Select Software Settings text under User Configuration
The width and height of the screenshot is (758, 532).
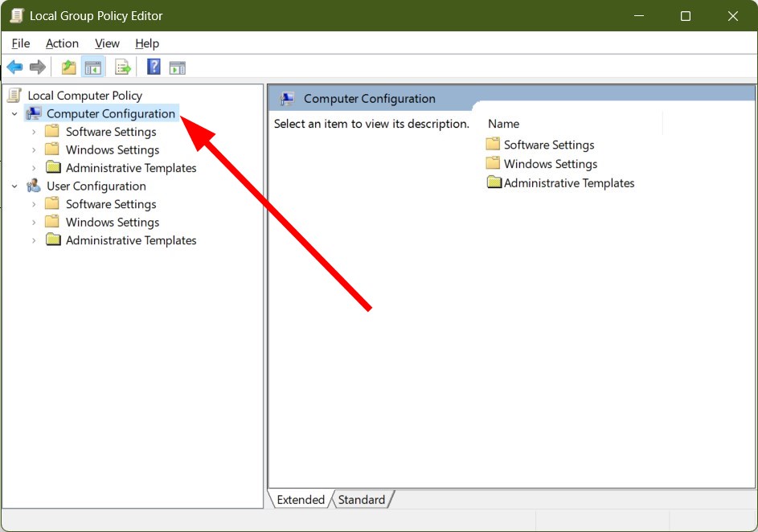(x=111, y=204)
